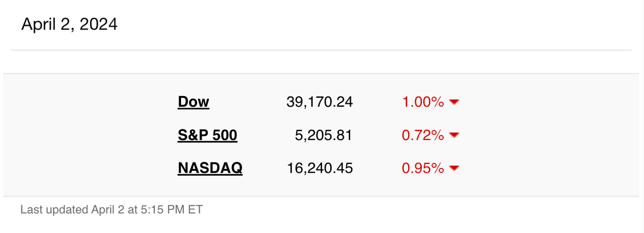The image size is (644, 233).
Task: Open the S&P 500 index link
Action: pyautogui.click(x=207, y=135)
